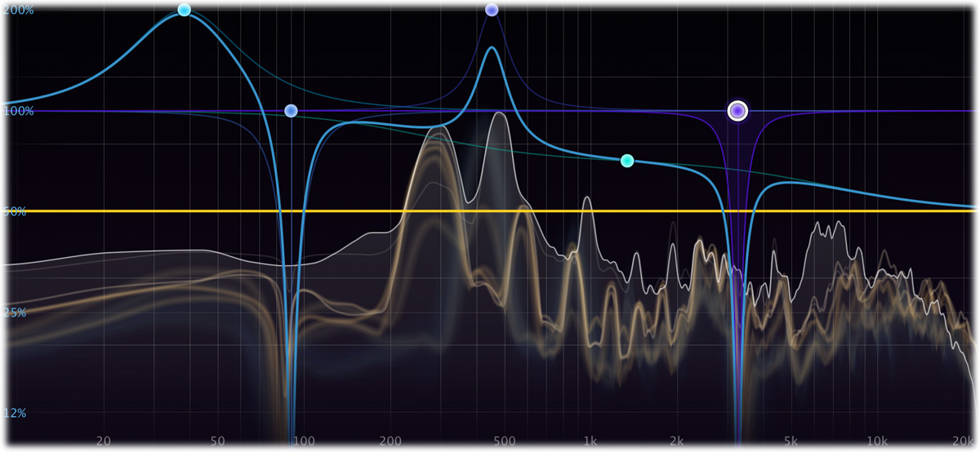Select the teal shelf band node near 1k
Image resolution: width=980 pixels, height=452 pixels.
point(627,161)
